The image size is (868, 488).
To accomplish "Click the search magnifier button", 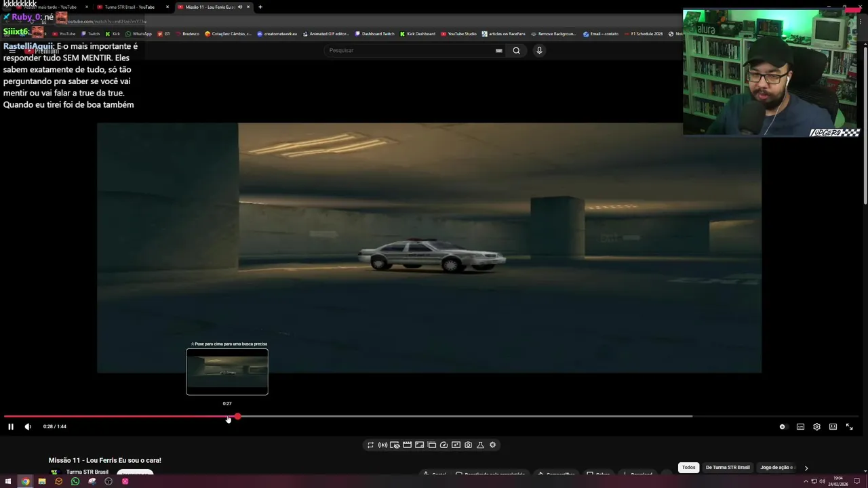I will click(516, 50).
